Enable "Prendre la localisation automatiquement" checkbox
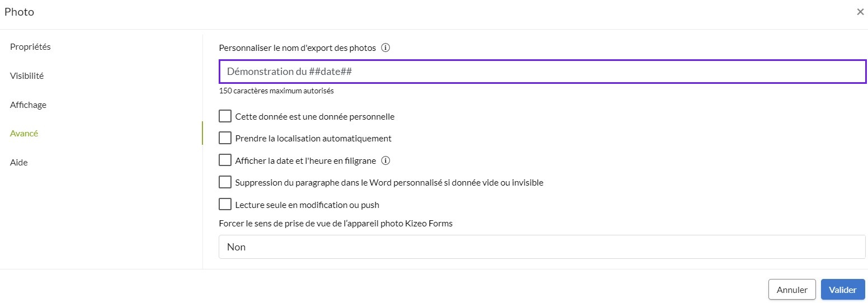This screenshot has width=868, height=303. (x=225, y=138)
